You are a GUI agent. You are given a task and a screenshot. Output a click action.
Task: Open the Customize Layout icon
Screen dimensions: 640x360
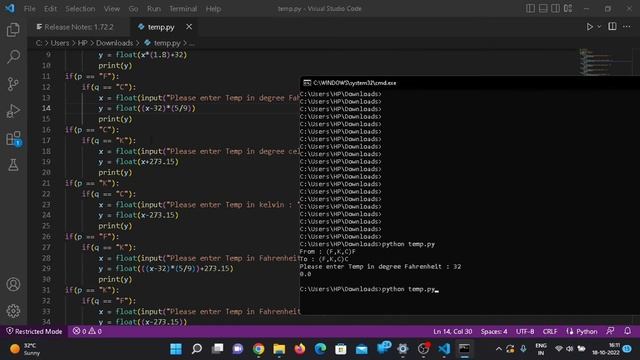568,9
